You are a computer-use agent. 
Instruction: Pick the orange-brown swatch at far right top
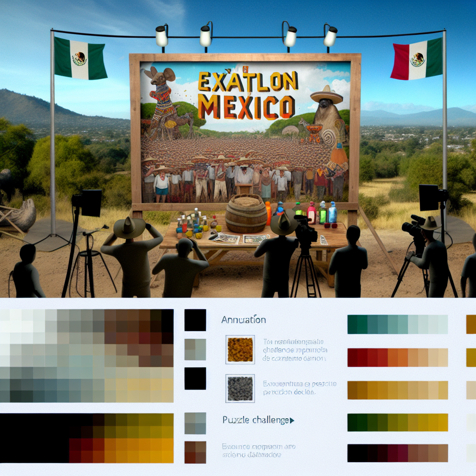point(470,324)
